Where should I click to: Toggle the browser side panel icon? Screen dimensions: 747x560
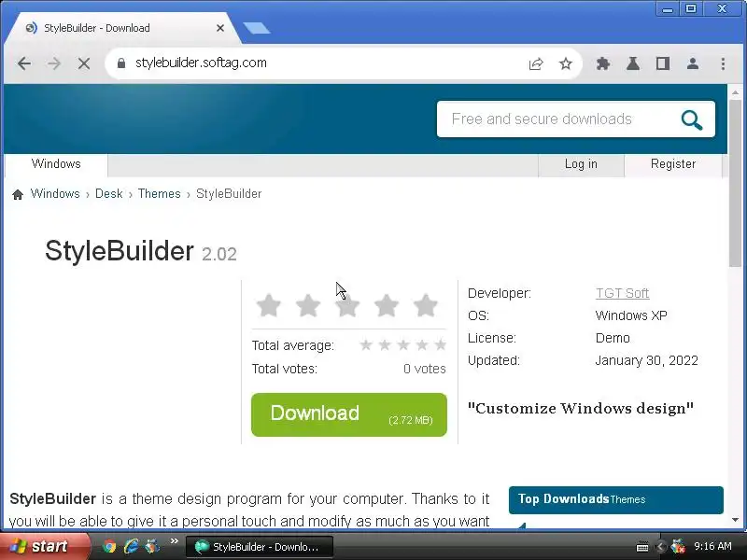[663, 63]
